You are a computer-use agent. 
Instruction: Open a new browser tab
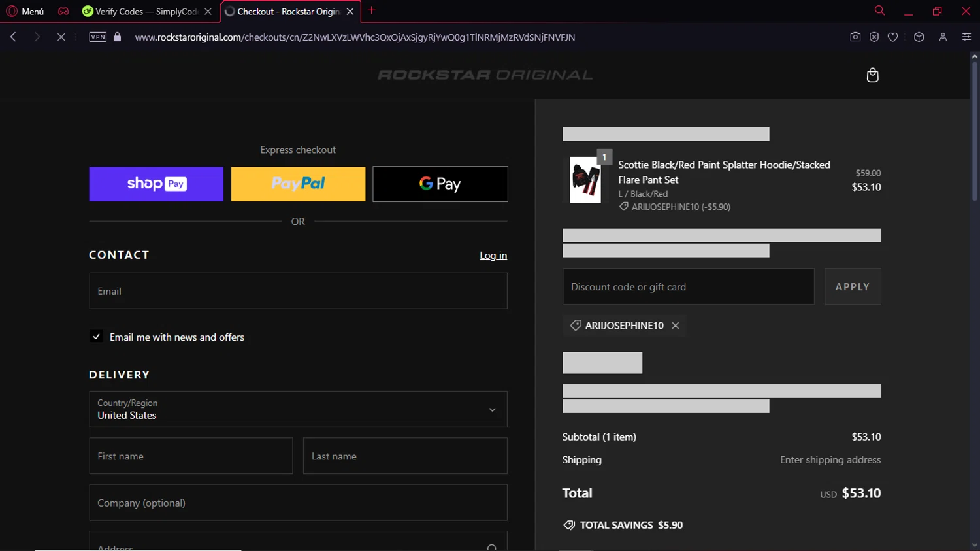(372, 10)
